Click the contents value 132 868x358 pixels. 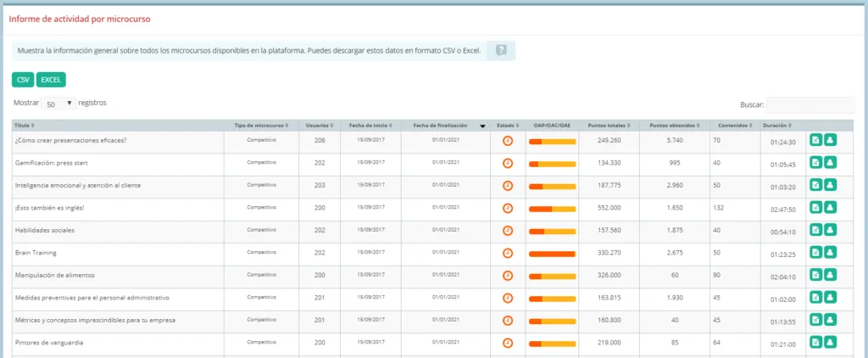pyautogui.click(x=719, y=208)
